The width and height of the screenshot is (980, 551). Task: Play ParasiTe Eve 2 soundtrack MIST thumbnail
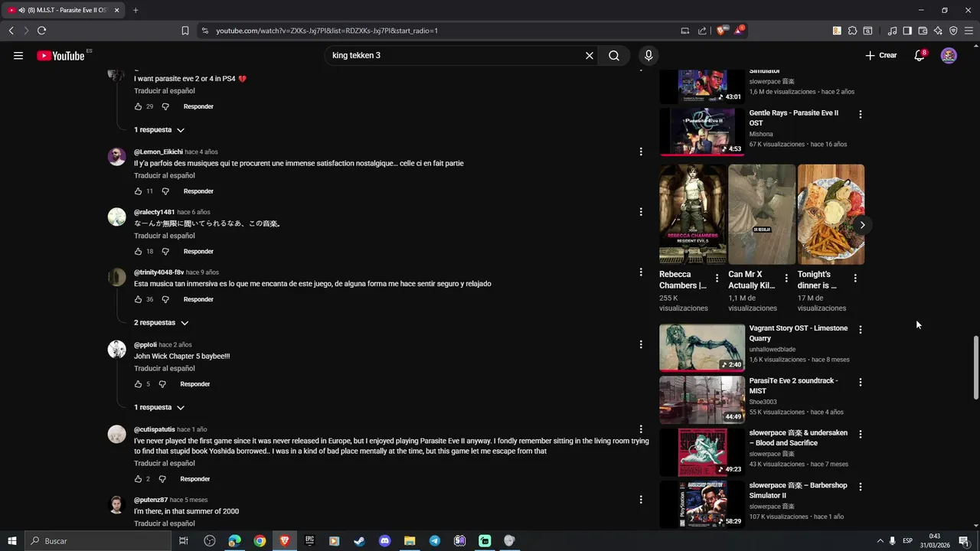pos(702,400)
